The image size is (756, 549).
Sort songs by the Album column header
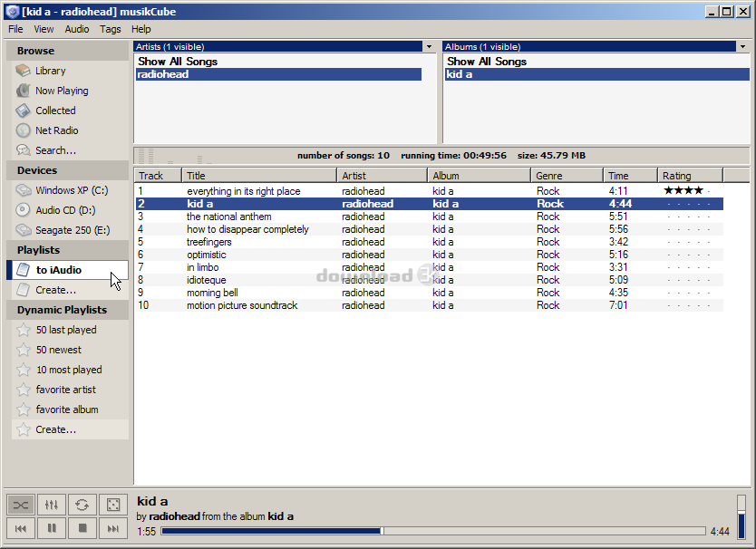pos(480,176)
